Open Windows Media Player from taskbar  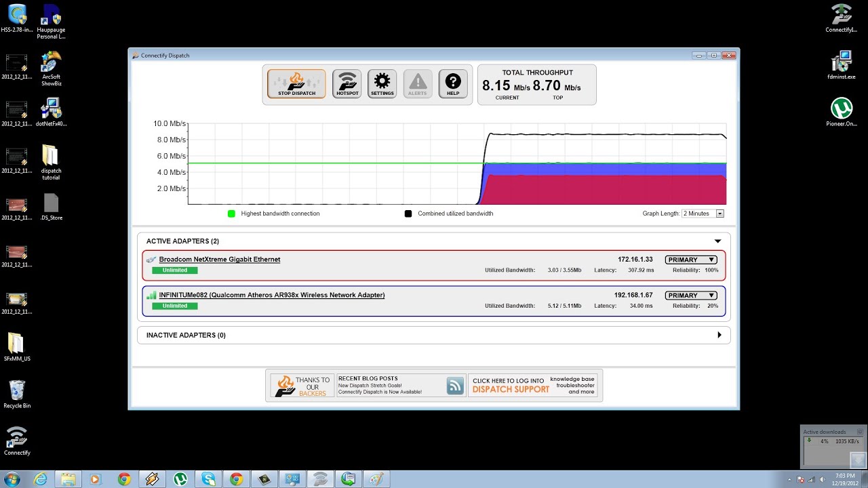click(x=95, y=479)
